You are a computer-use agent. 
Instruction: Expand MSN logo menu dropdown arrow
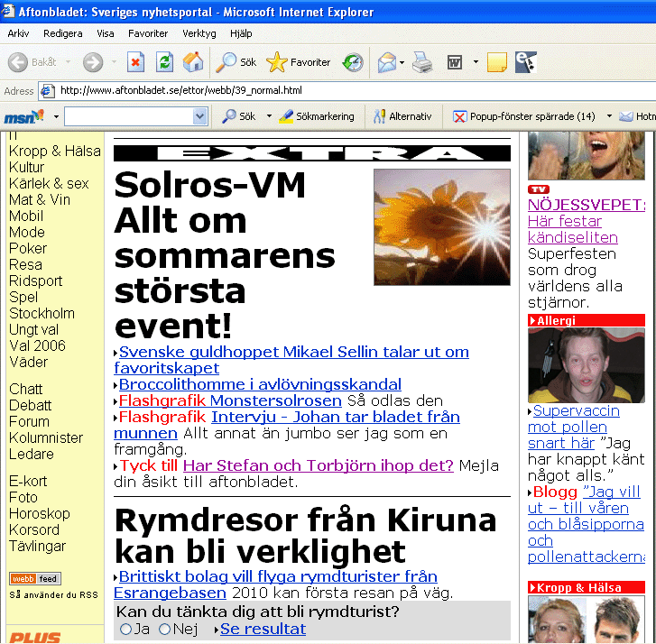[x=56, y=116]
